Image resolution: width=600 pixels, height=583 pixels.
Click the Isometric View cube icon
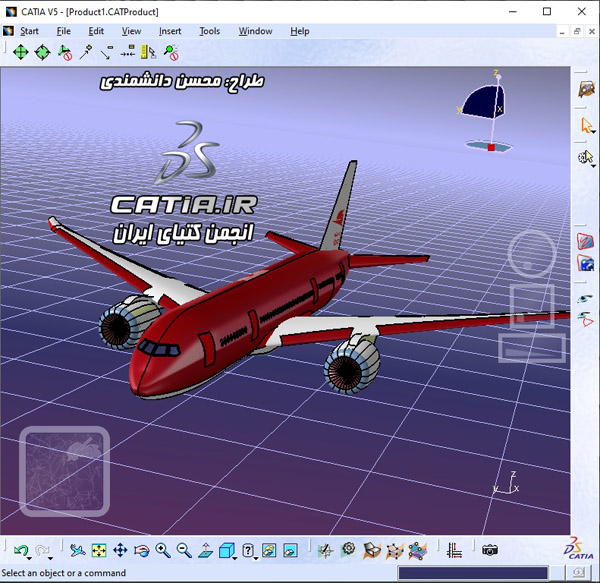point(227,550)
